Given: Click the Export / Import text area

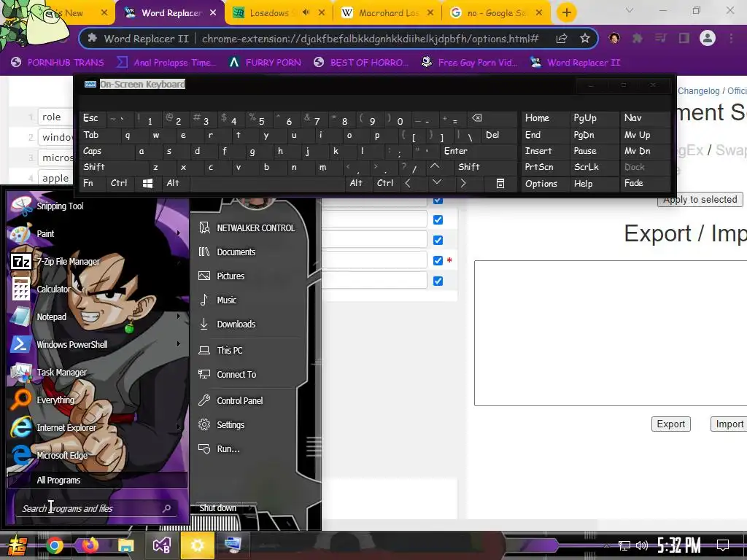Looking at the screenshot, I should [611, 332].
